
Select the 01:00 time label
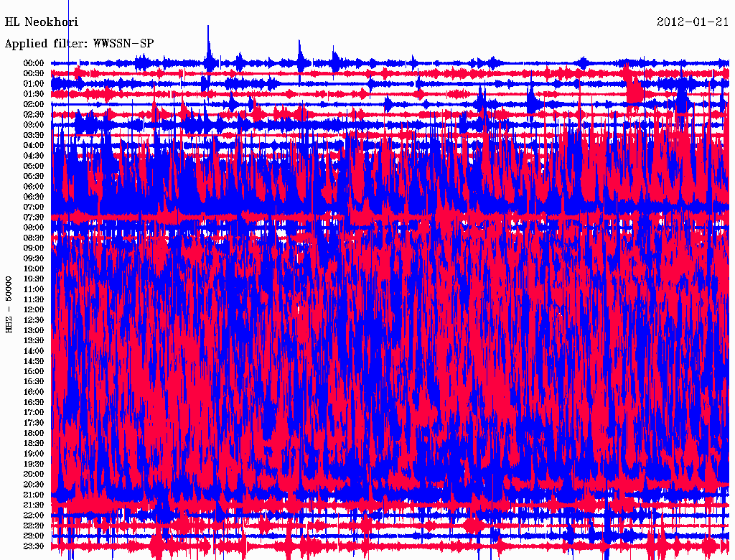tap(34, 83)
